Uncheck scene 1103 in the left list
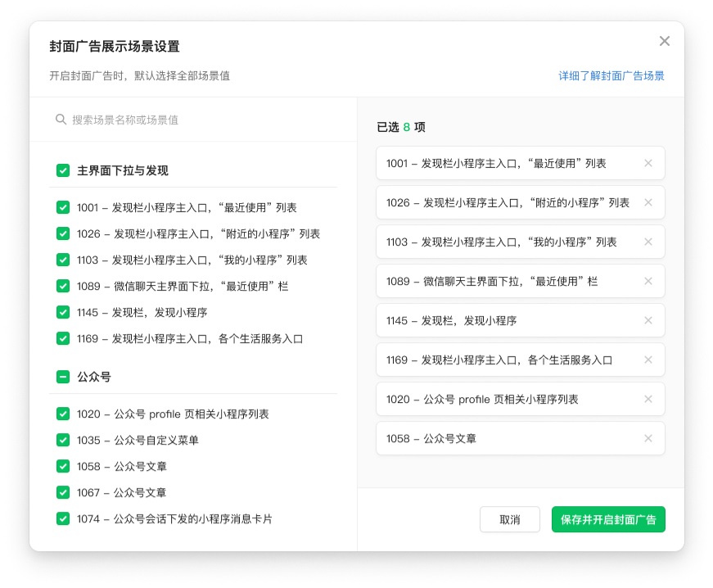The image size is (713, 588). coord(63,260)
